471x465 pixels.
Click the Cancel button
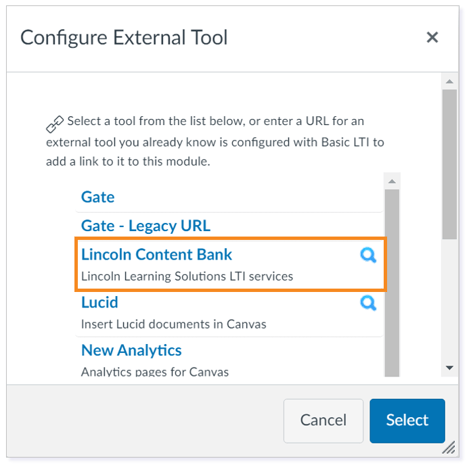pyautogui.click(x=323, y=420)
